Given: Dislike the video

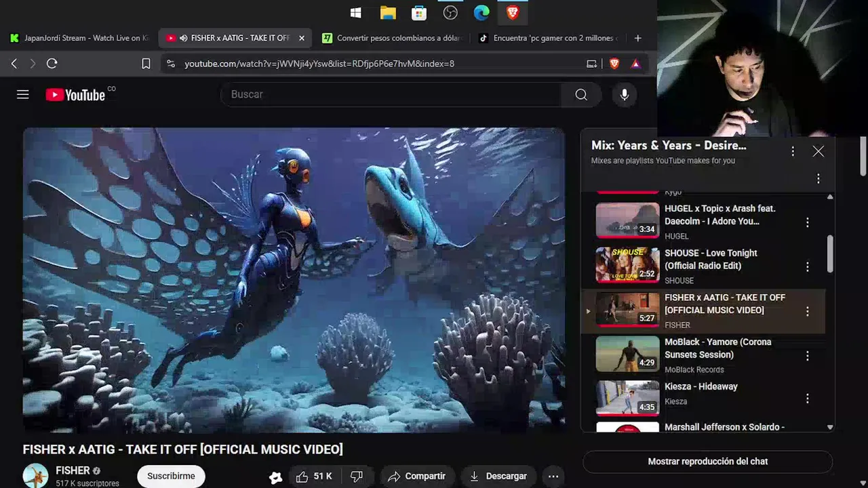Looking at the screenshot, I should pyautogui.click(x=357, y=476).
